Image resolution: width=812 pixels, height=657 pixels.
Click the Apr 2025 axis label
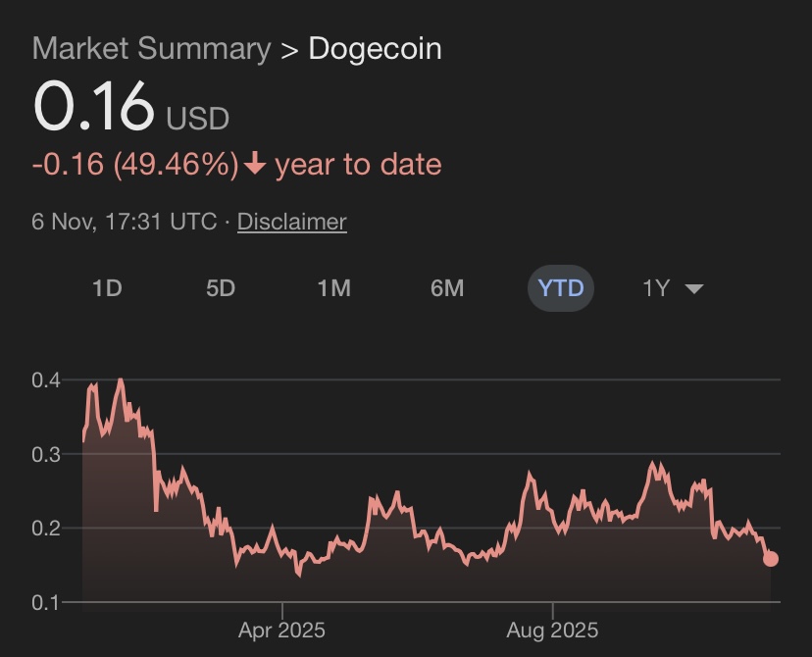(281, 630)
